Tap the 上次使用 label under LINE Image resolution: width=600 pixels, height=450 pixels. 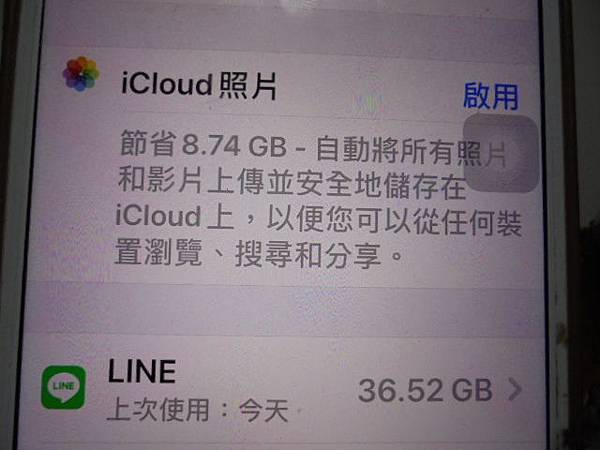[158, 410]
